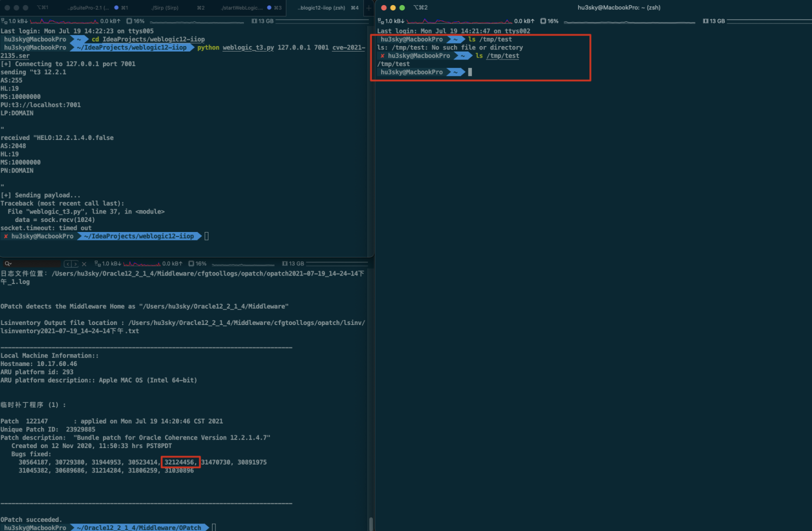The height and width of the screenshot is (531, 812).
Task: Click 0.0 kB upload rate in right window
Action: pos(524,21)
